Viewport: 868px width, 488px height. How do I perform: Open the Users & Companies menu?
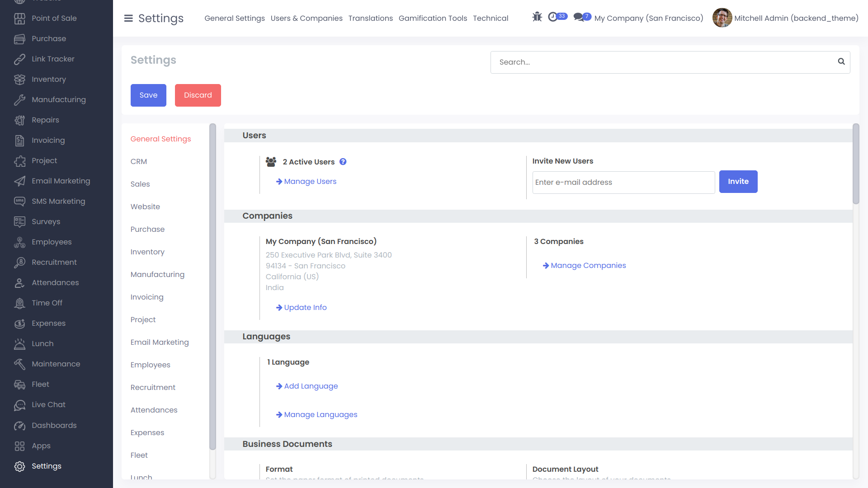pyautogui.click(x=307, y=19)
